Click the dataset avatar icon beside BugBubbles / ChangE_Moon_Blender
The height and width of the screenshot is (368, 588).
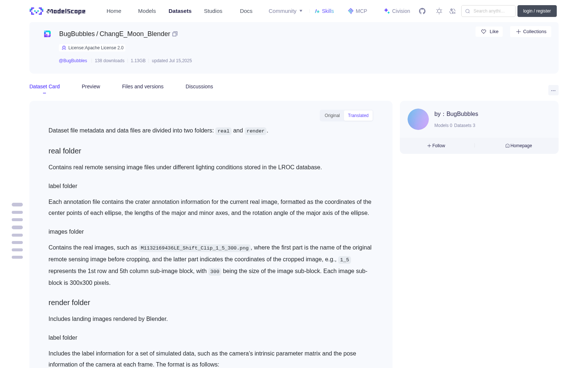click(47, 34)
